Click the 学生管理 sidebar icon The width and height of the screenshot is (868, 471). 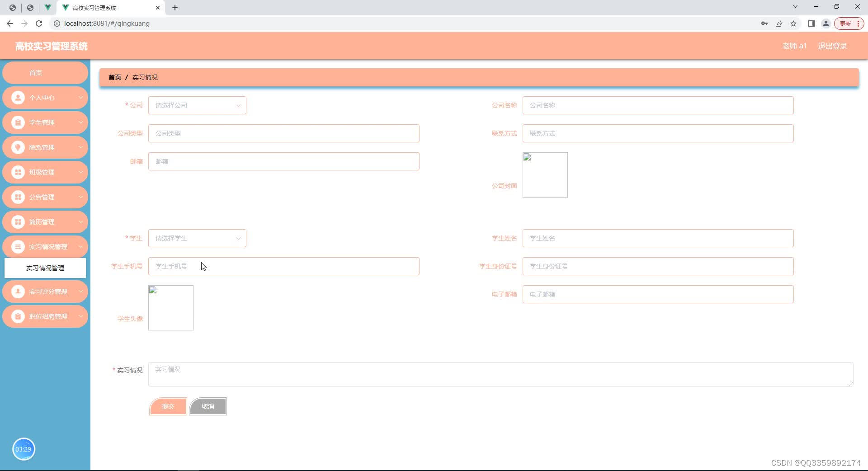pyautogui.click(x=18, y=122)
